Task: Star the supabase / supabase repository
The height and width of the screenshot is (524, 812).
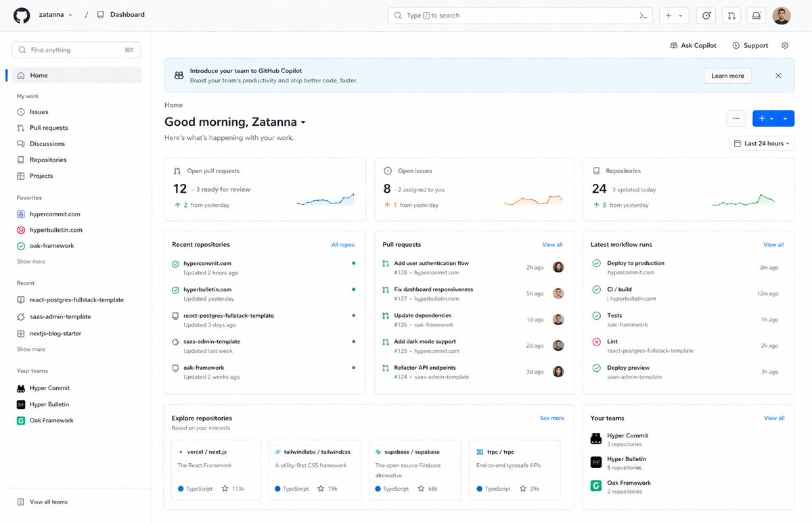Action: (x=421, y=488)
